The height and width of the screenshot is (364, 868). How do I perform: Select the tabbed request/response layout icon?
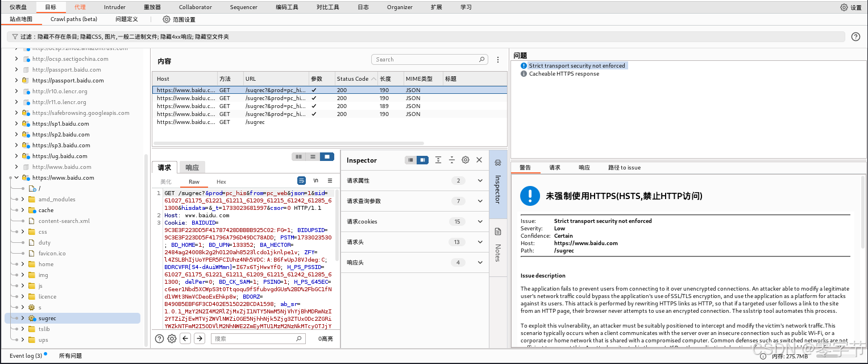coord(327,156)
